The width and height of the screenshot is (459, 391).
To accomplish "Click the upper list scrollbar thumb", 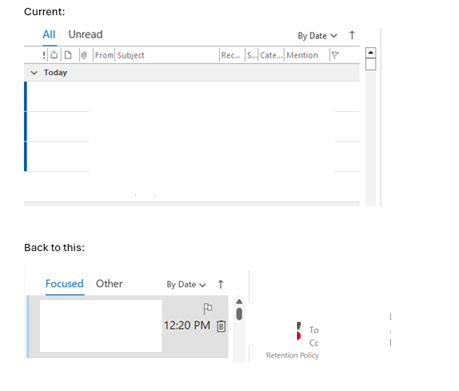I will pos(370,64).
